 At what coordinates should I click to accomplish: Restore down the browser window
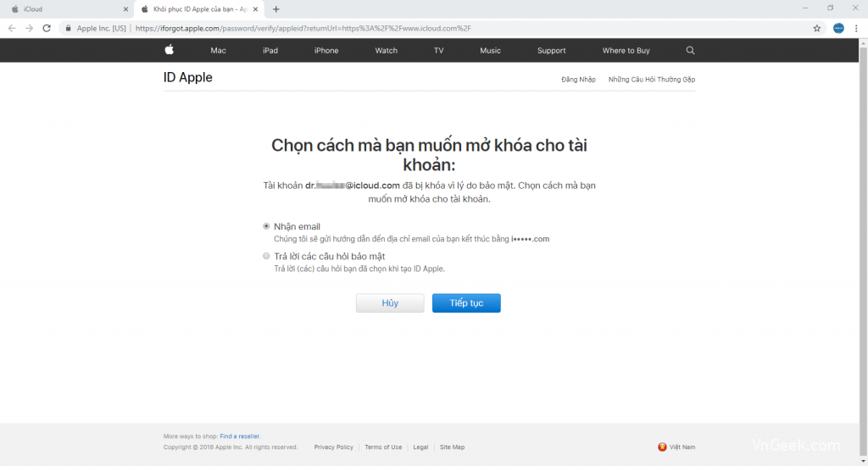[x=831, y=8]
